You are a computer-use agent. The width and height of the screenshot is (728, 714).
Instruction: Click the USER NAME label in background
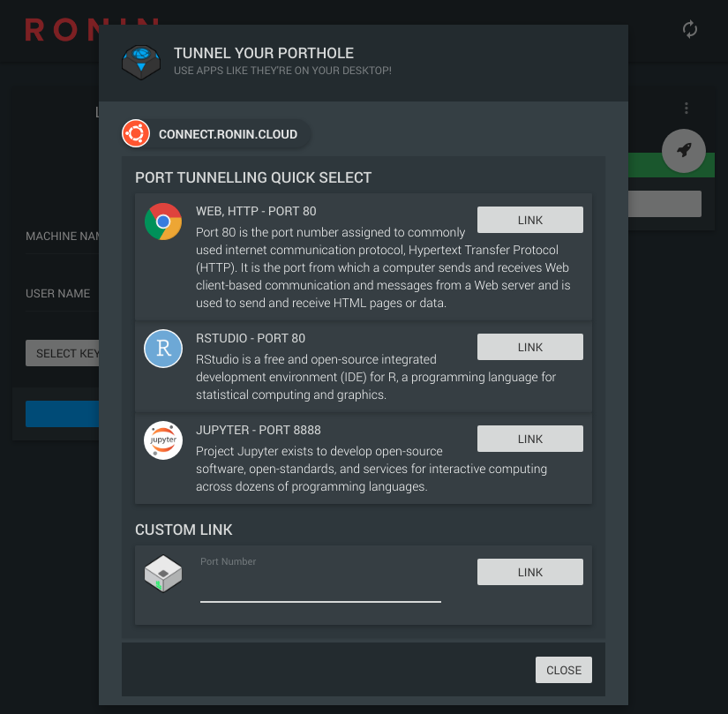tap(58, 293)
